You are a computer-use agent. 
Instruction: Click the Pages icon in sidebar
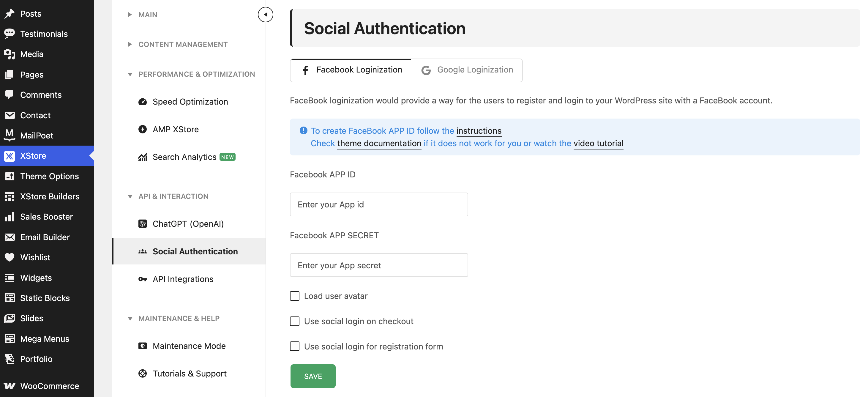coord(10,75)
